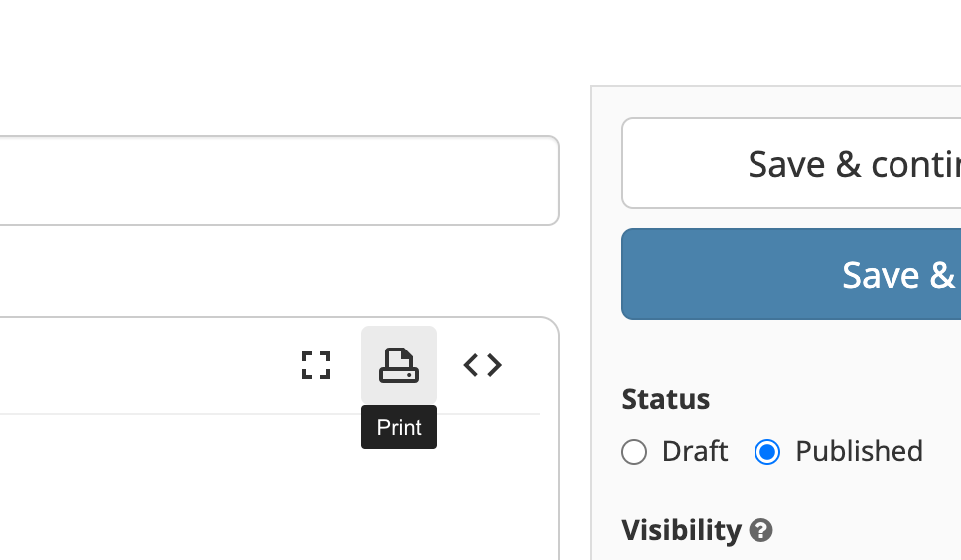Select the Published status radio button
961x560 pixels.
click(x=767, y=452)
